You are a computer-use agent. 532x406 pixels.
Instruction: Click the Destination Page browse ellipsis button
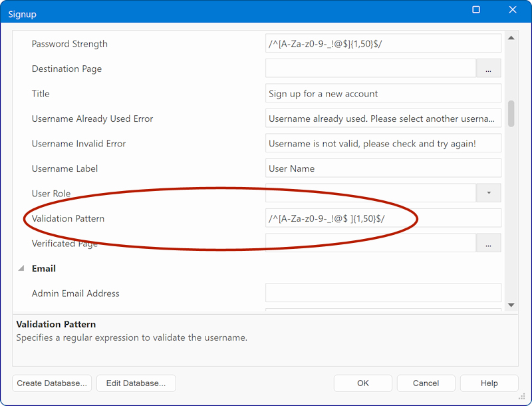click(488, 69)
